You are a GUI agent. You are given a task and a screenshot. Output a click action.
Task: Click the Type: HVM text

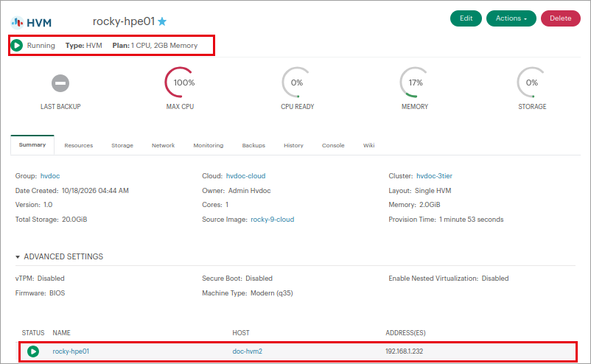click(x=84, y=45)
